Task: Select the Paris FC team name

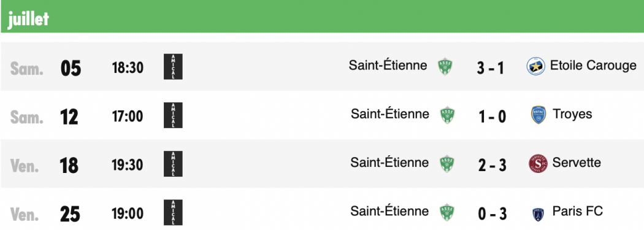Action: point(578,211)
